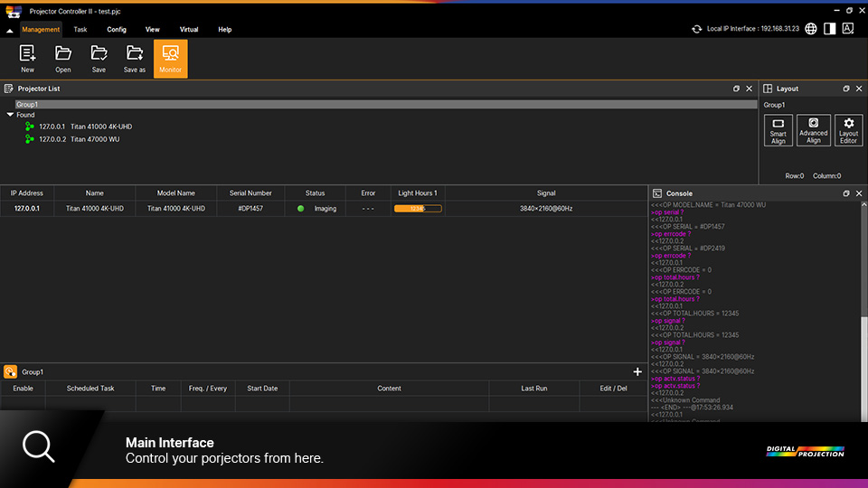Click the New project icon

point(27,58)
